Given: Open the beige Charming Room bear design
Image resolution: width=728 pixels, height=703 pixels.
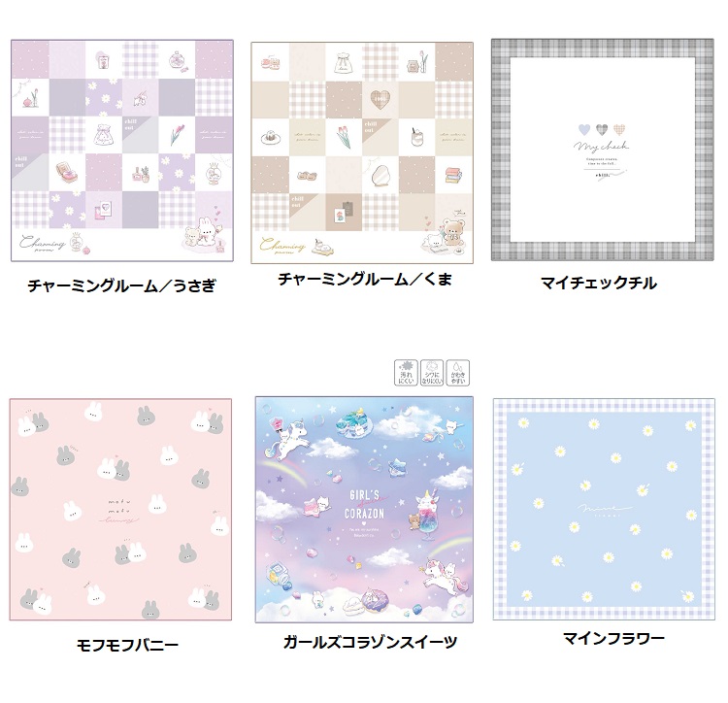Looking at the screenshot, I should (x=362, y=152).
